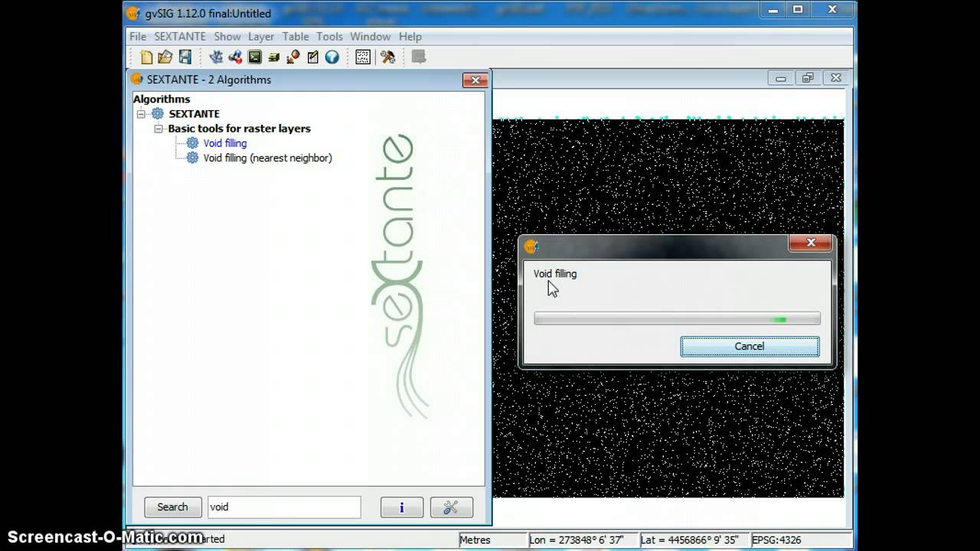Click the orange logo in SEXTANTE panel title
Viewport: 980px width, 551px height.
coord(137,79)
